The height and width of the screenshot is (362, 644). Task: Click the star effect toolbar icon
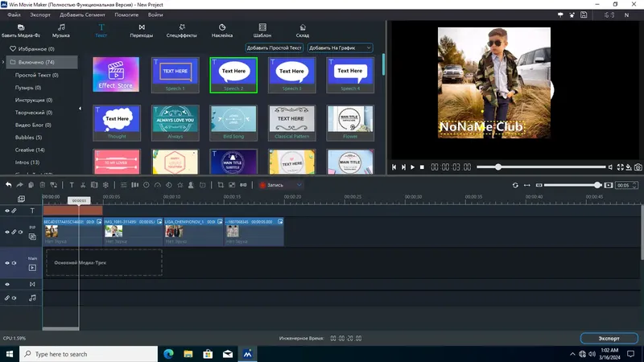180,185
